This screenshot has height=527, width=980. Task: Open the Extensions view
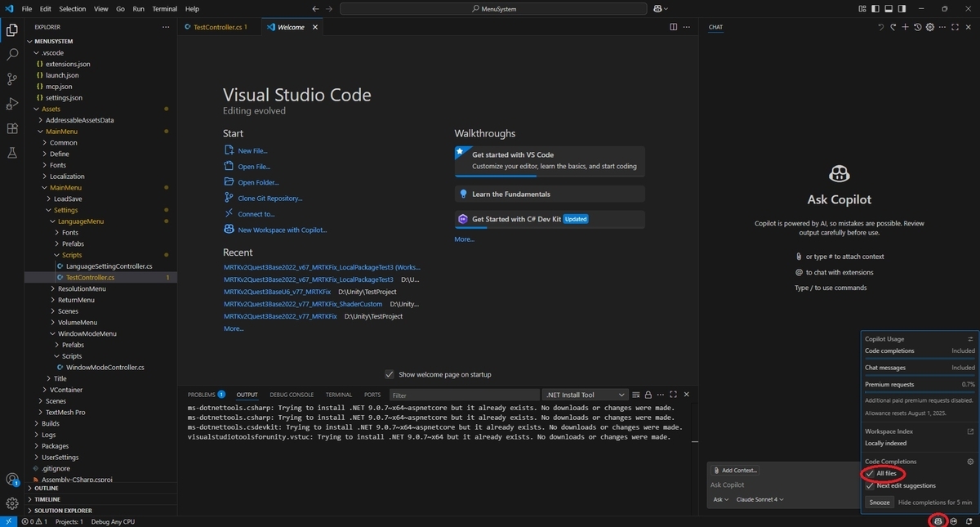(x=12, y=128)
